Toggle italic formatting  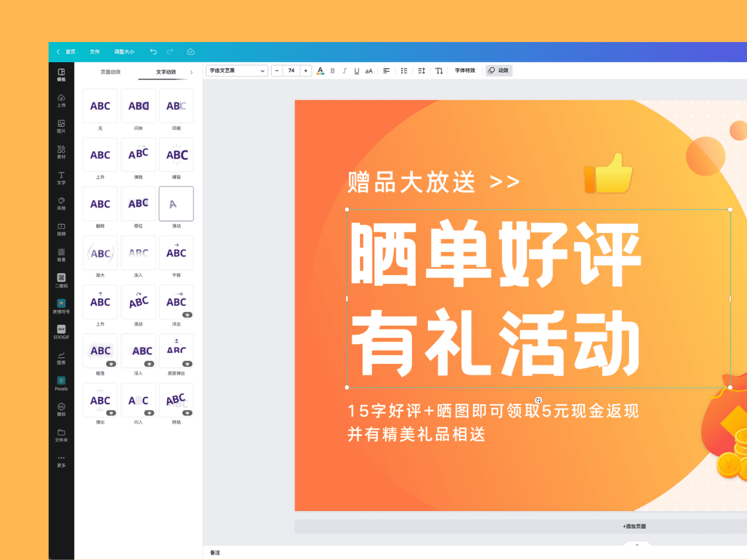pyautogui.click(x=344, y=71)
